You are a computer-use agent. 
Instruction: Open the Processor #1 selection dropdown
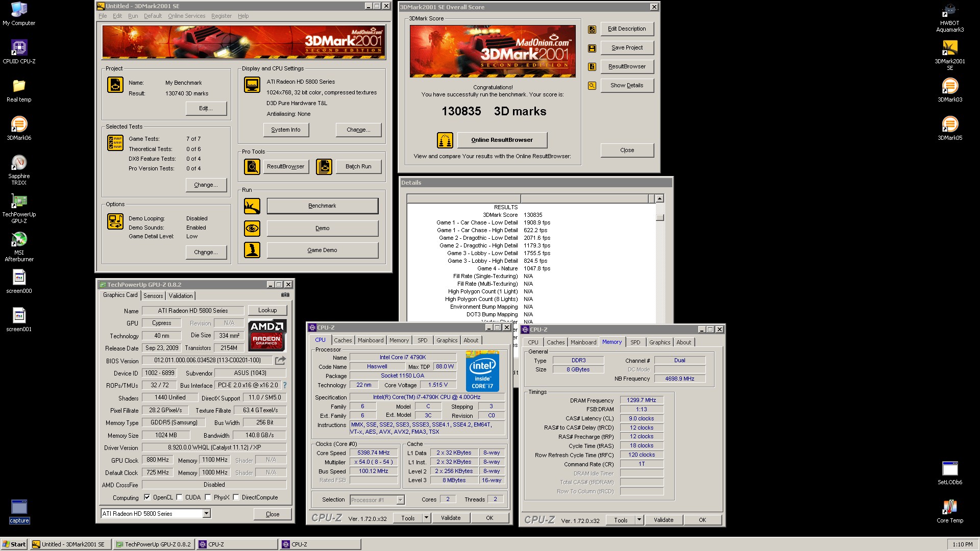click(x=400, y=500)
